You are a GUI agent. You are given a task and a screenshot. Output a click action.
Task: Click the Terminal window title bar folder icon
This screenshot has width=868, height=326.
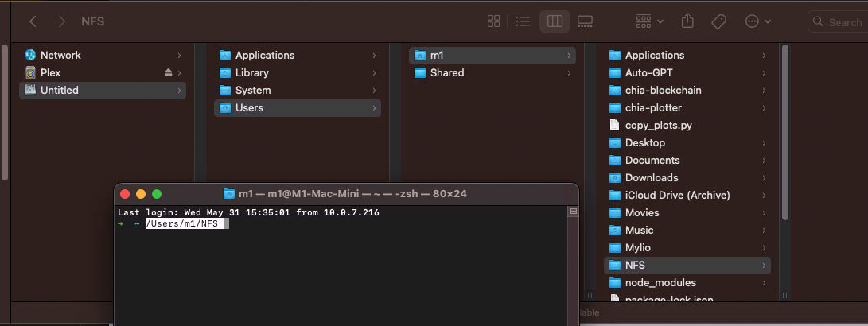tap(229, 193)
